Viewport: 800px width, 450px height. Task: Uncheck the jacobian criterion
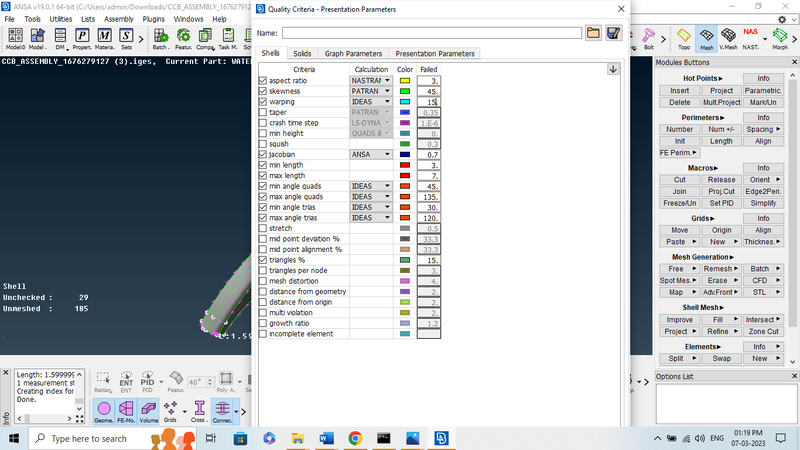click(263, 154)
